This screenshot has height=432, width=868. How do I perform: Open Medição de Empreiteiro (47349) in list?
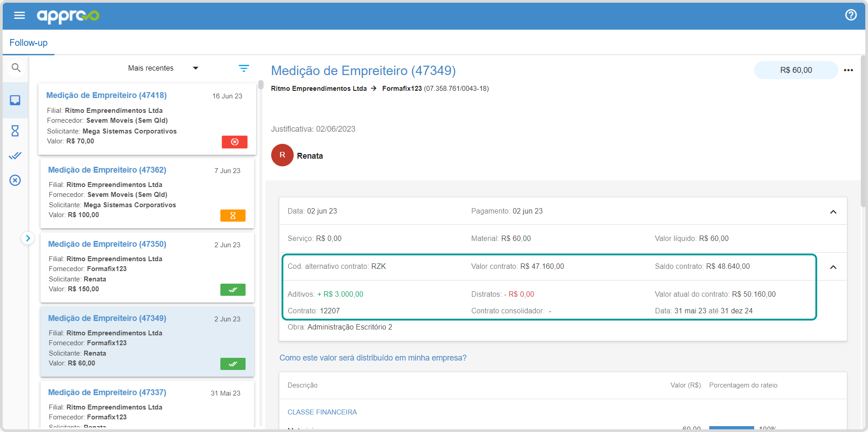(107, 318)
